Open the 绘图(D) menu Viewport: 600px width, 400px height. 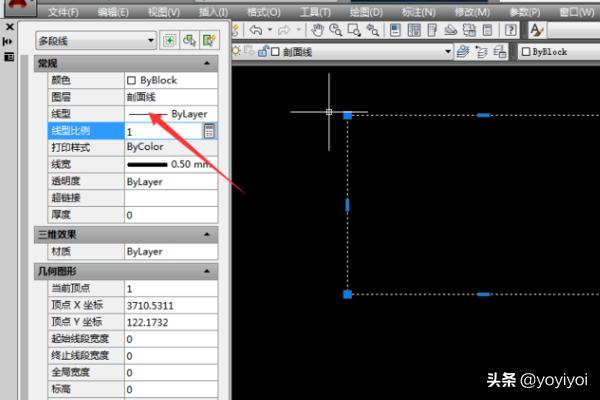click(366, 12)
